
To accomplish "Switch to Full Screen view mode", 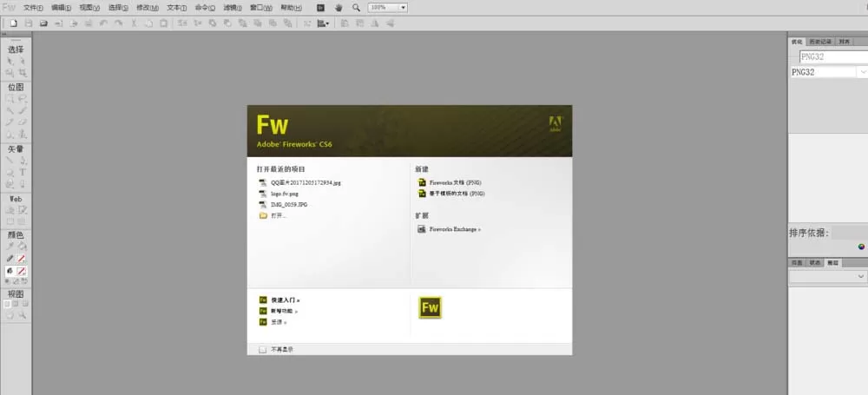I will click(x=25, y=304).
